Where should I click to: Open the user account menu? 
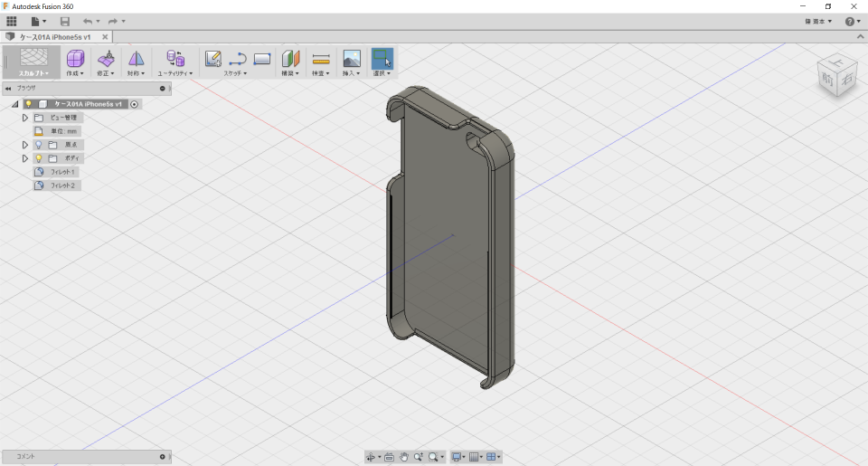pos(818,22)
